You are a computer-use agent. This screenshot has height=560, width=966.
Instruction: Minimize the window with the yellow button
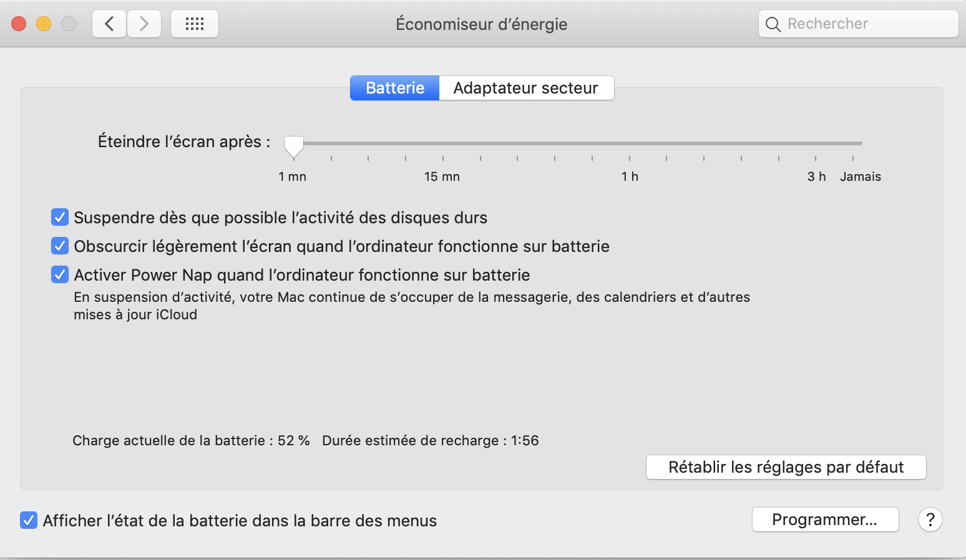pyautogui.click(x=44, y=24)
